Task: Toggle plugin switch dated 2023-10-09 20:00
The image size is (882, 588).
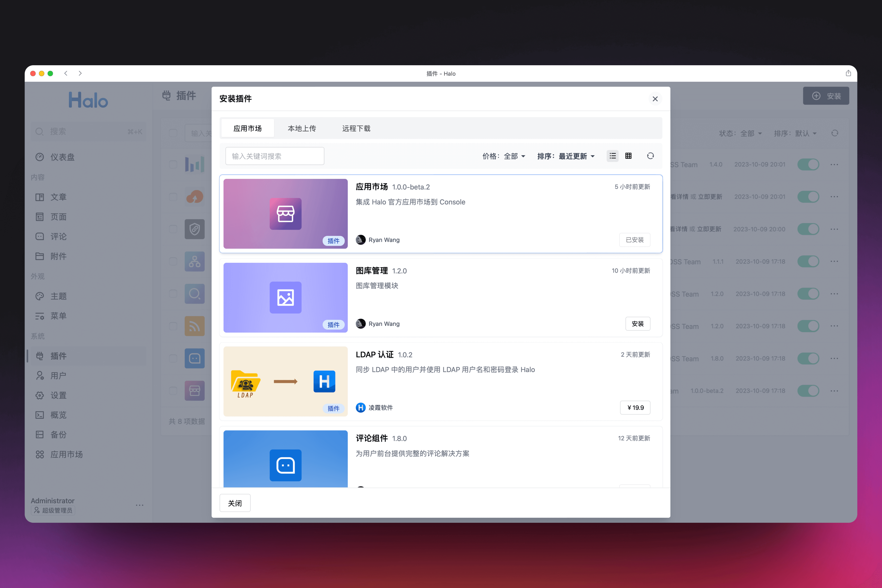Action: click(808, 229)
